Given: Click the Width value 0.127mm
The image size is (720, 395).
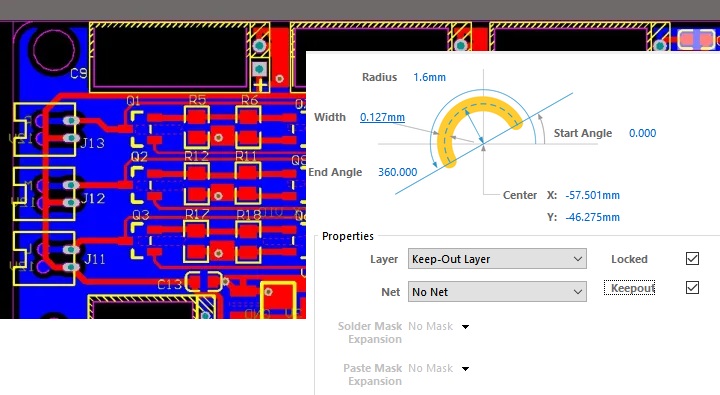Looking at the screenshot, I should click(x=382, y=117).
